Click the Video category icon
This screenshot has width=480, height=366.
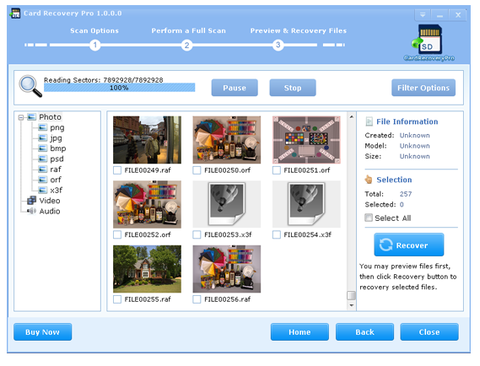(32, 200)
